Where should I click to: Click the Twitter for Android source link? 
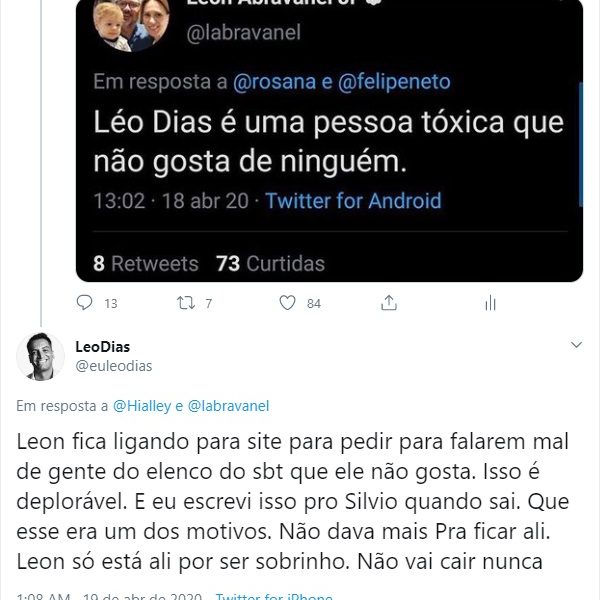coord(353,200)
